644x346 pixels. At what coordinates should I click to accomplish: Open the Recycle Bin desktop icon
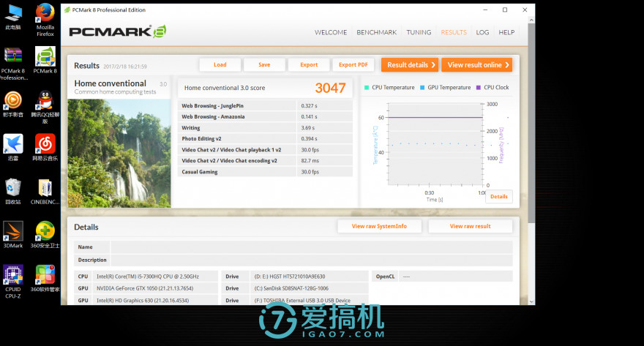[x=13, y=191]
